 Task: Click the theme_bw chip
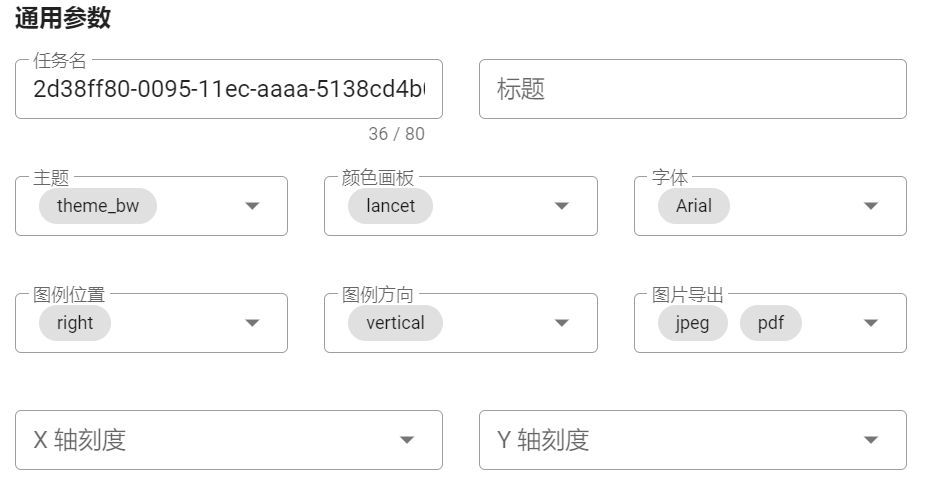[x=98, y=206]
